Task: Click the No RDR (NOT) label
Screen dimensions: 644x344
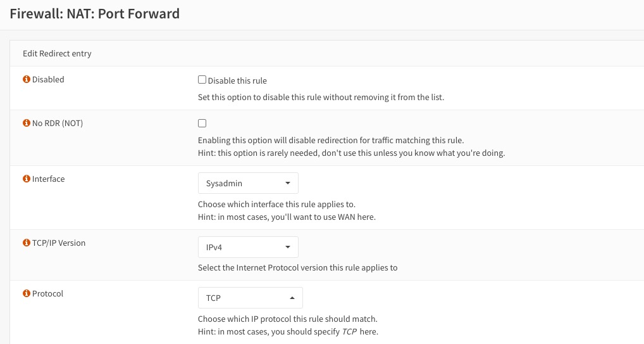Action: click(58, 123)
